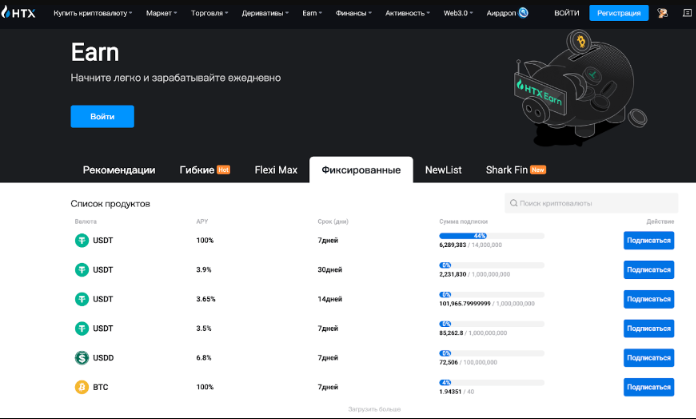Click Загрузить больше to load more
Image resolution: width=696 pixels, height=419 pixels.
374,409
